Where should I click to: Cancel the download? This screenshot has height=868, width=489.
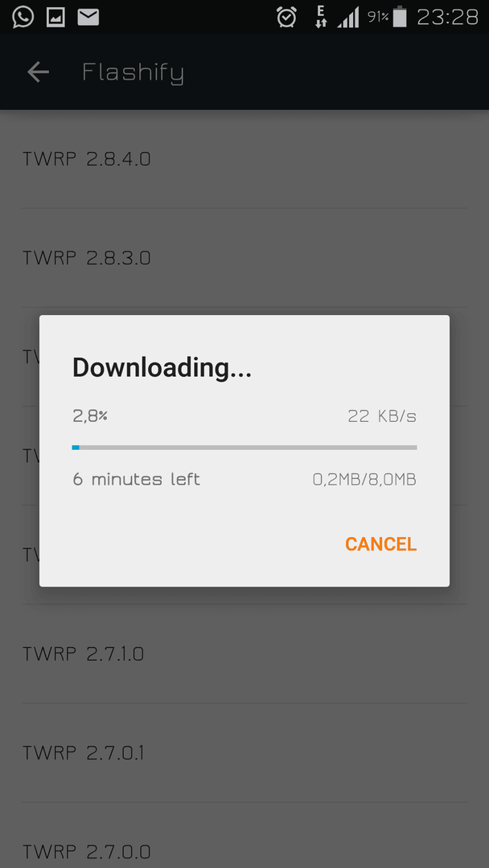(x=380, y=544)
